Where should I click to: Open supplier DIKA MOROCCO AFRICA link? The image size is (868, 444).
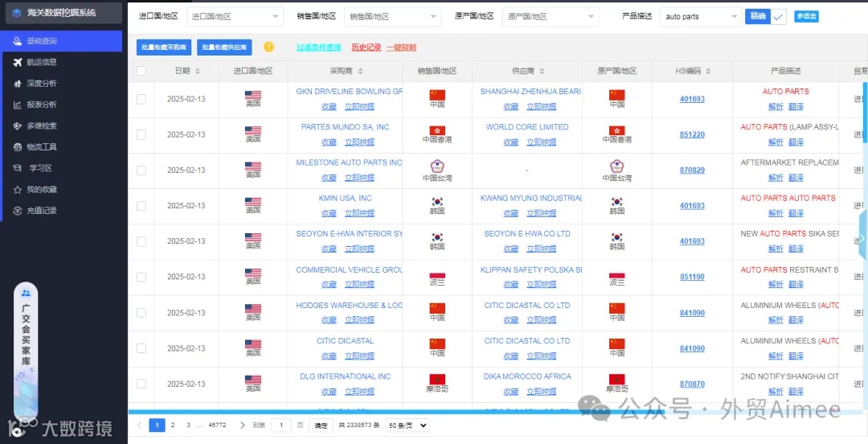tap(527, 376)
